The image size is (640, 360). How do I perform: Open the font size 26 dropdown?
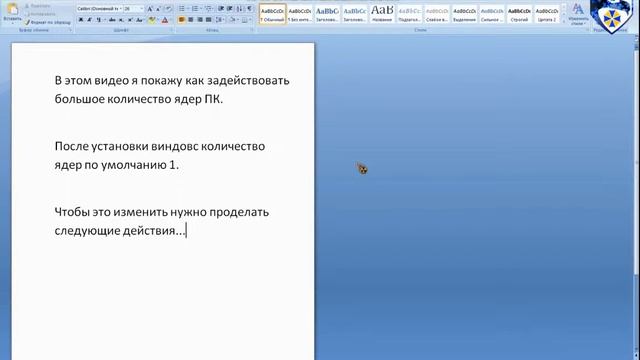pos(142,9)
